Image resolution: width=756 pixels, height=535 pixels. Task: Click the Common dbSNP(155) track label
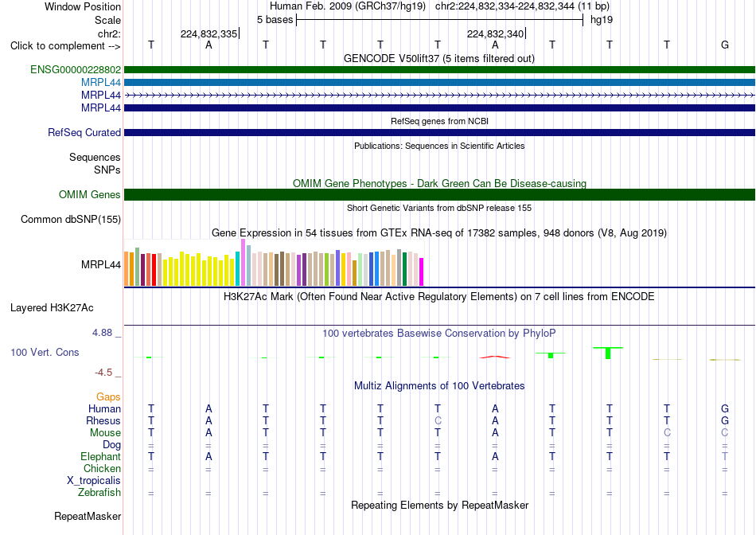[x=71, y=220]
